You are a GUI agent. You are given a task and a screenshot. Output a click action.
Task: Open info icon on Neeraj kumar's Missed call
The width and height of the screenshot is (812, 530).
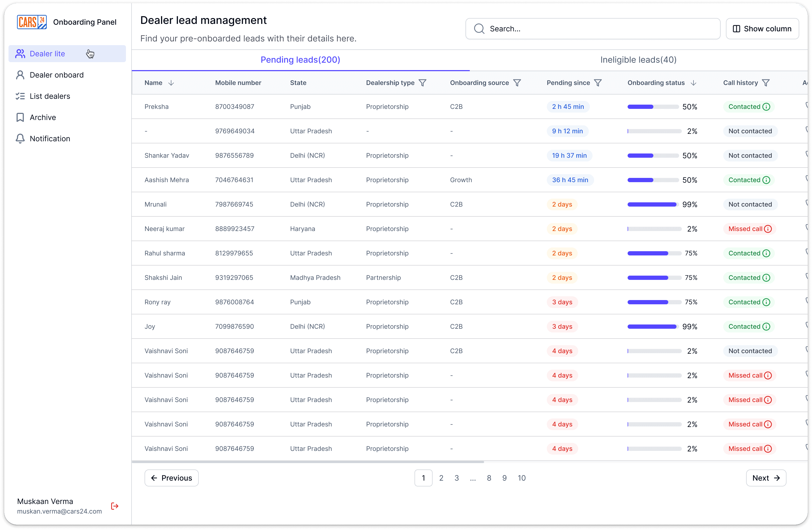click(768, 229)
